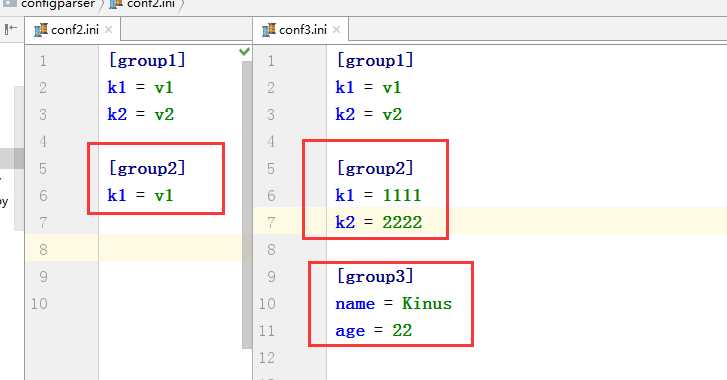This screenshot has width=727, height=380.
Task: Click the conf3.ini file icon in tab
Action: point(269,30)
